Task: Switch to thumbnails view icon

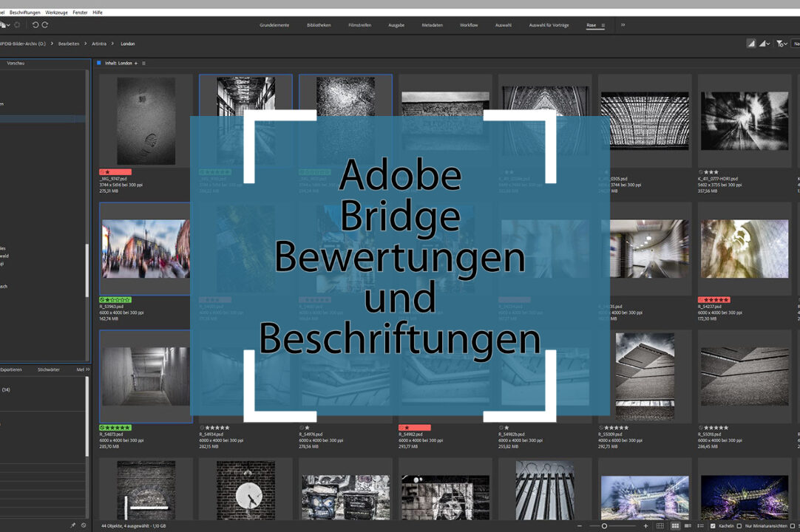Action: (x=675, y=526)
